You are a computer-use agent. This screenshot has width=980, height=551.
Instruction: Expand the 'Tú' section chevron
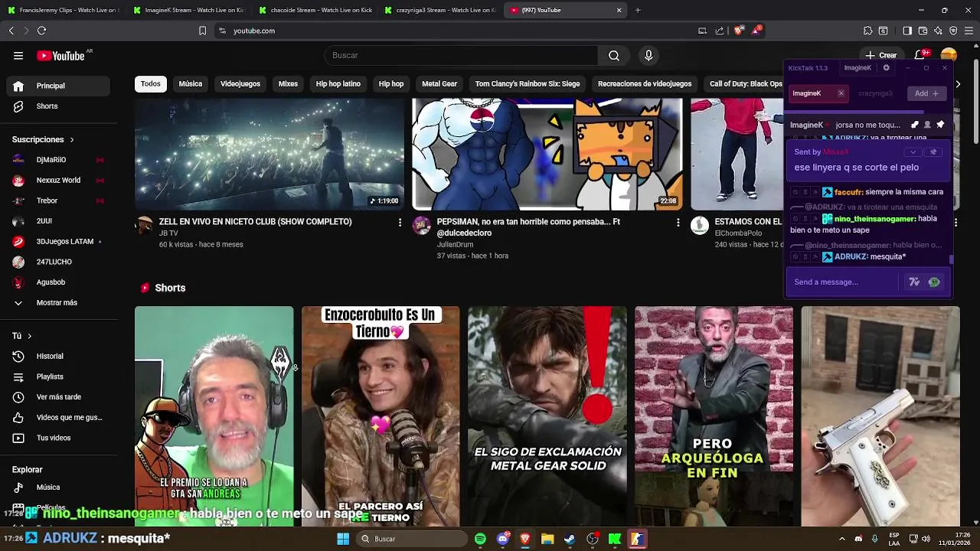tap(29, 336)
